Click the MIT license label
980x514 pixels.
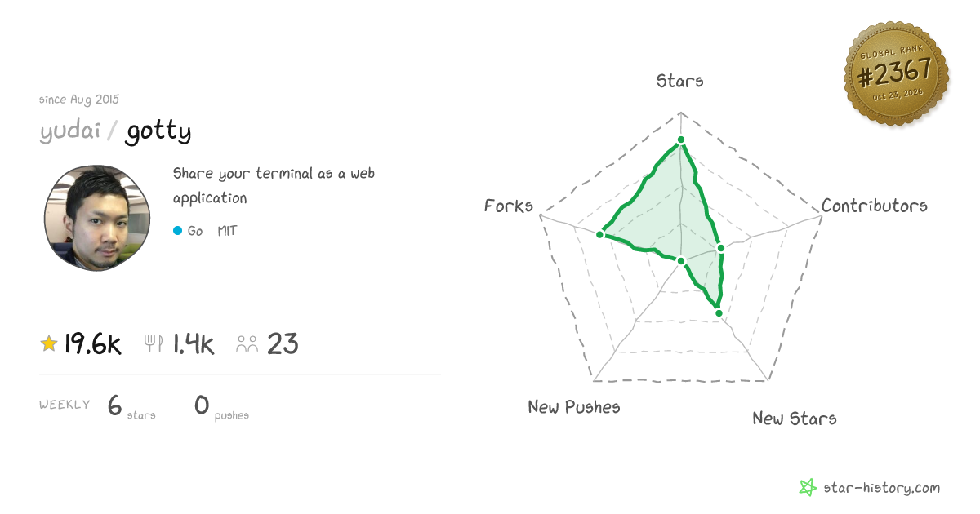tap(227, 231)
